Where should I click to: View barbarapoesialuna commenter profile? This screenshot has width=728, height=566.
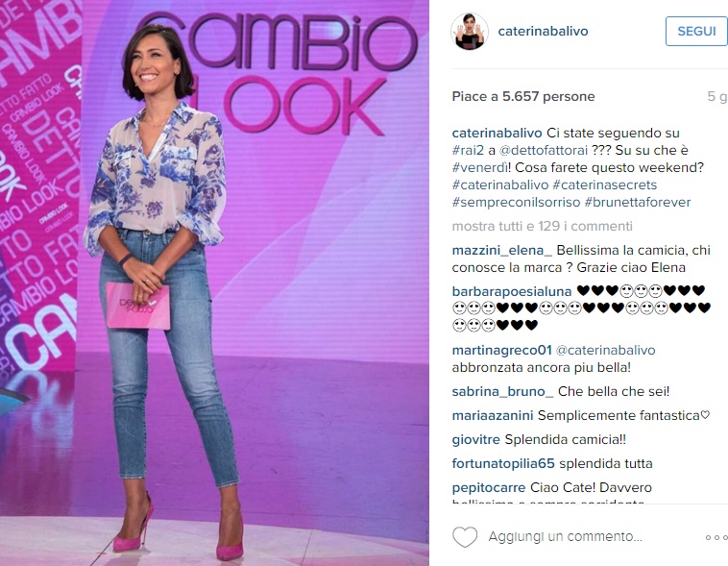(x=512, y=291)
